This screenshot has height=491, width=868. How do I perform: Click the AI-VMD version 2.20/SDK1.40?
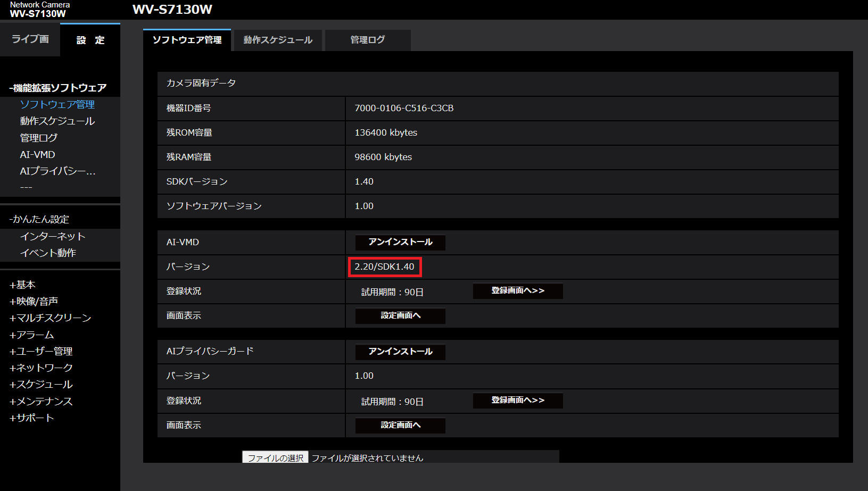point(384,267)
